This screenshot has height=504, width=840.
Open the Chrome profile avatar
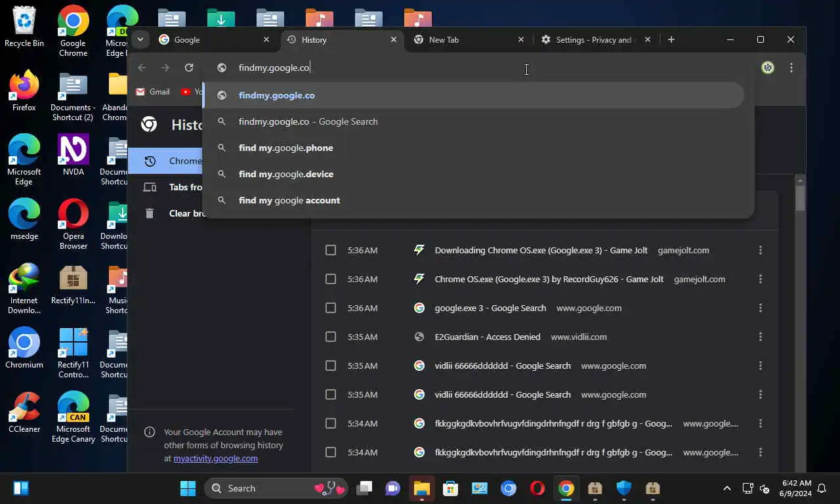[768, 68]
